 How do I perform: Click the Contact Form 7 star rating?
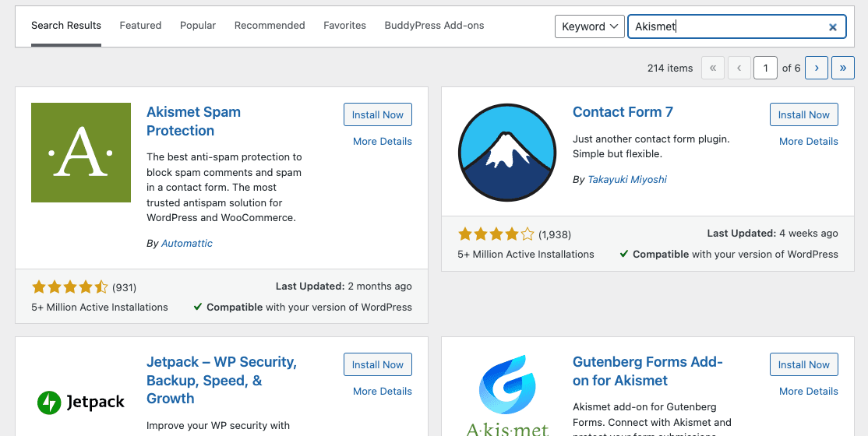[x=496, y=234]
